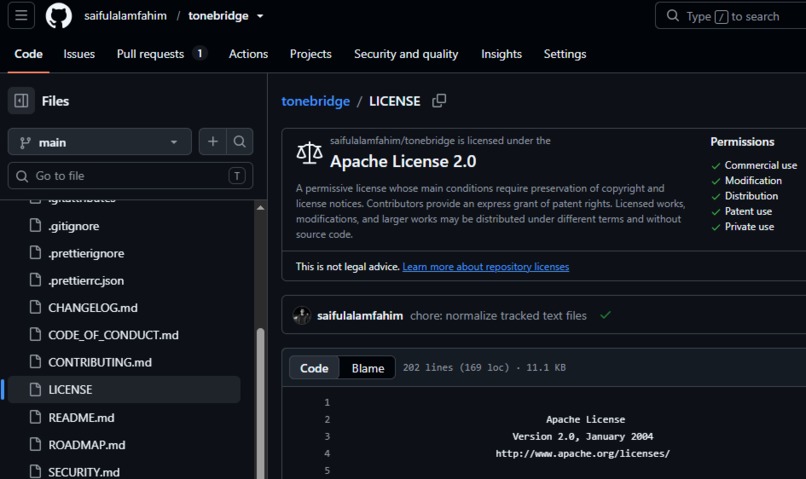Collapse the Files side panel icon

[21, 101]
